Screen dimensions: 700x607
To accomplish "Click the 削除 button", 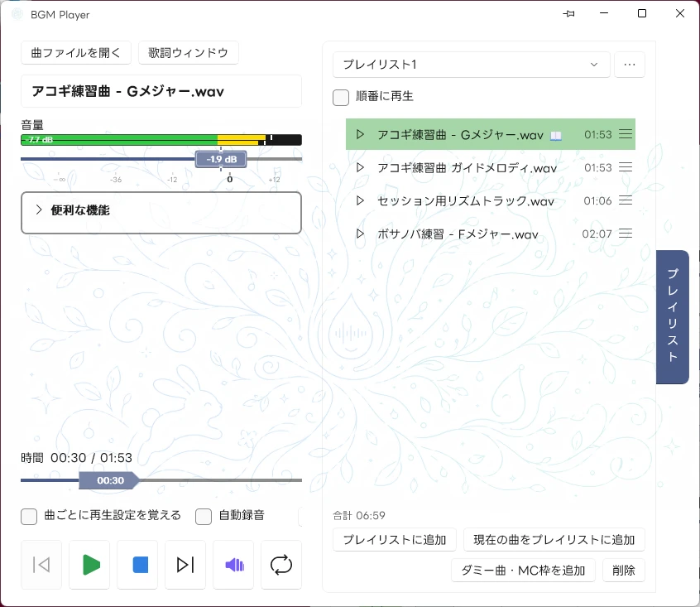I will [624, 570].
